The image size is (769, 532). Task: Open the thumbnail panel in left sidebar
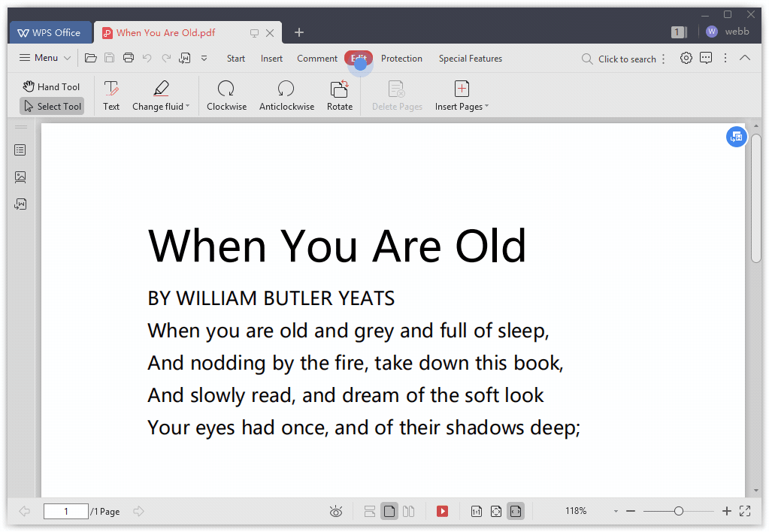click(x=20, y=177)
